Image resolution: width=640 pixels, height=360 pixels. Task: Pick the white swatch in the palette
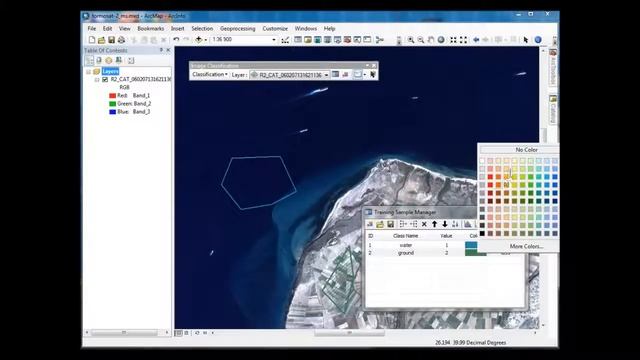(x=482, y=161)
